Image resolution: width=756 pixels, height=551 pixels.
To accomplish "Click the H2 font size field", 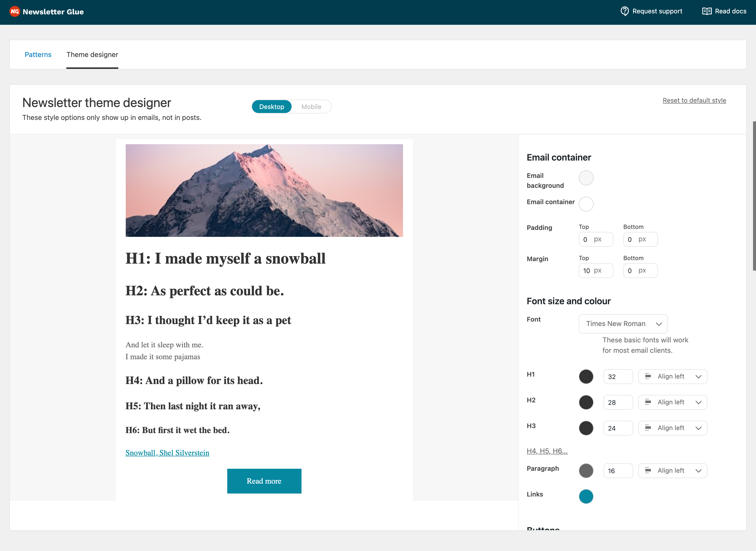I will pyautogui.click(x=618, y=402).
